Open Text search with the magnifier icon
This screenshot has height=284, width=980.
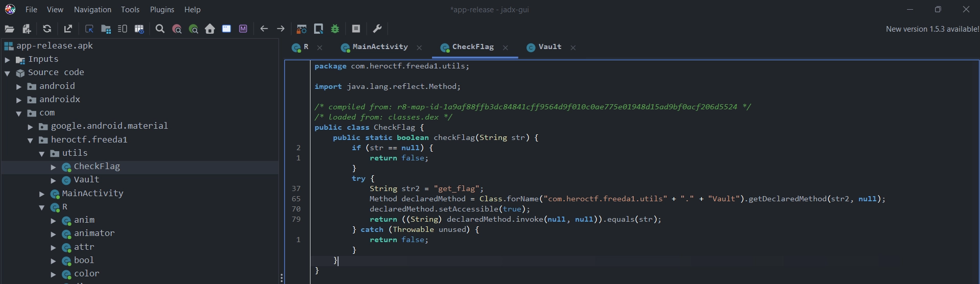pyautogui.click(x=160, y=29)
